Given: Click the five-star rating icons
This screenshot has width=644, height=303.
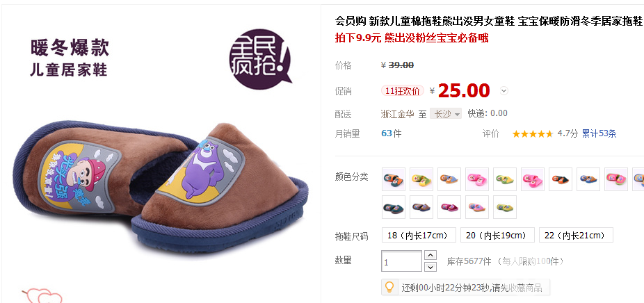Looking at the screenshot, I should [x=533, y=134].
